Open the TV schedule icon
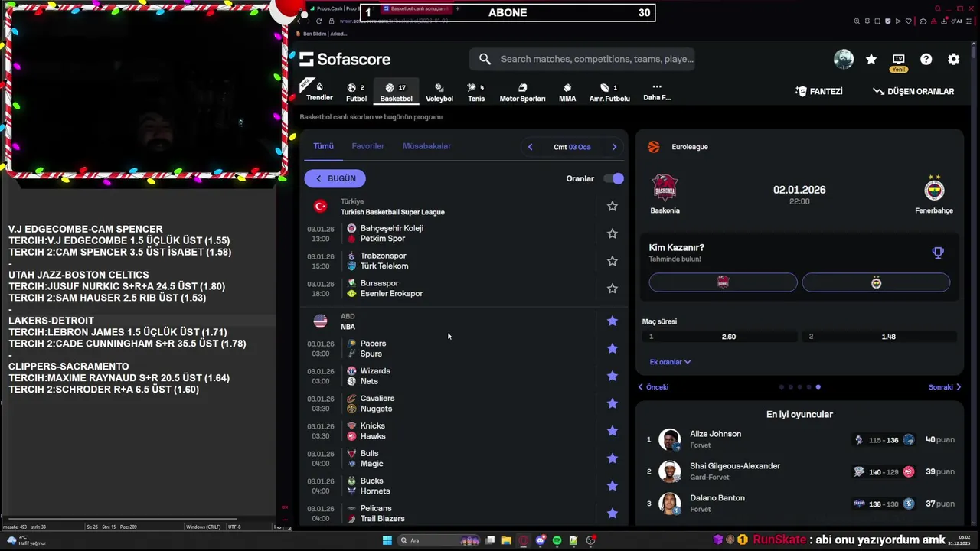This screenshot has height=551, width=980. pyautogui.click(x=899, y=59)
